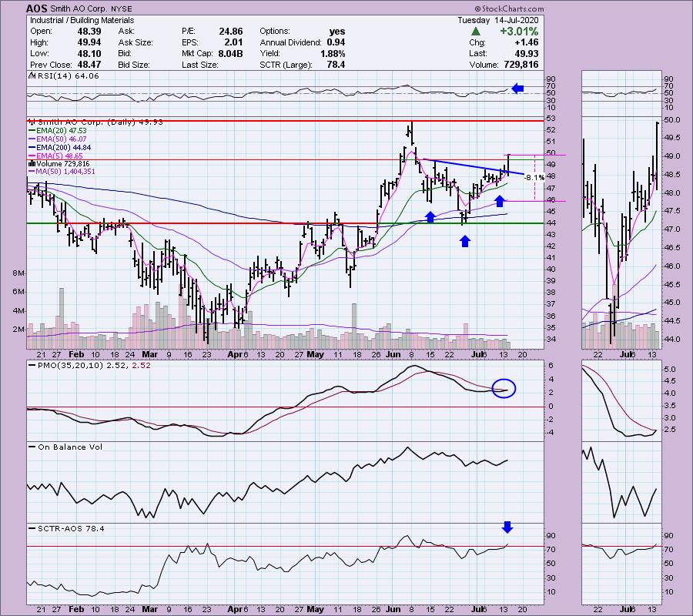Click the 44.0 label on zoomed price axis
693x616 pixels.
(671, 340)
